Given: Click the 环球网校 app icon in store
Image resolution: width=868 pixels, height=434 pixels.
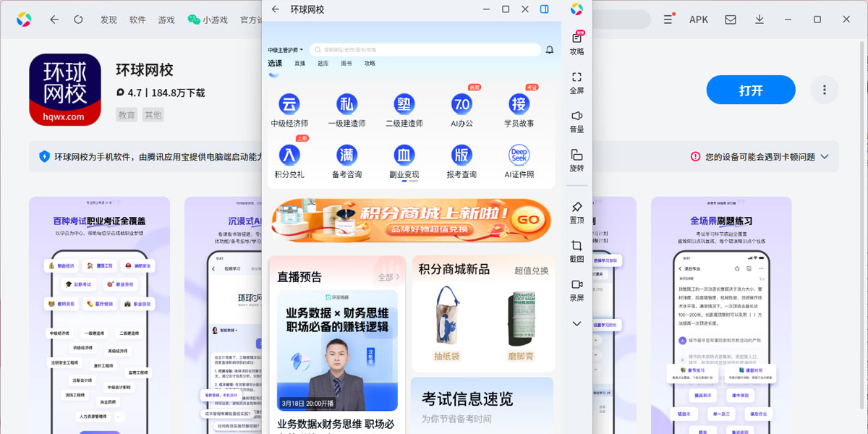Looking at the screenshot, I should (65, 90).
